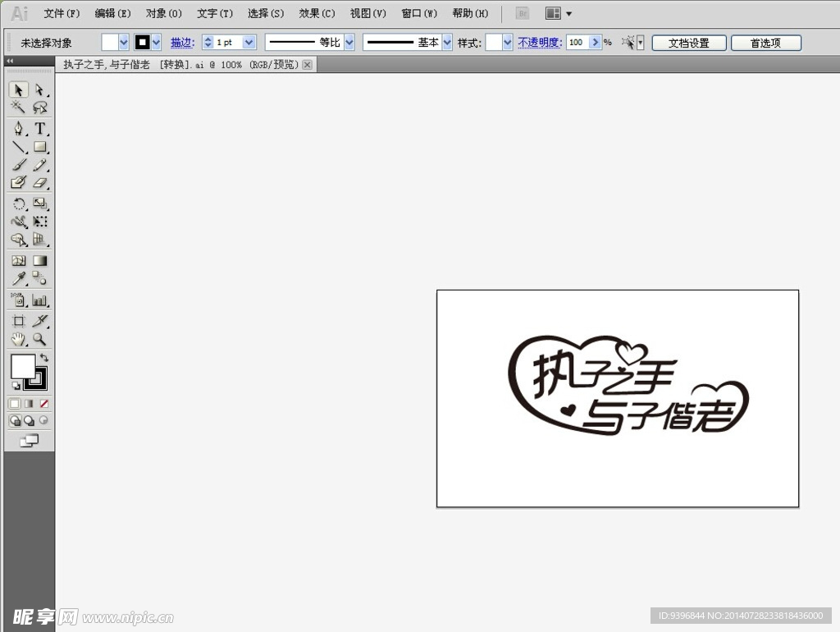Select the Type tool

coord(39,128)
